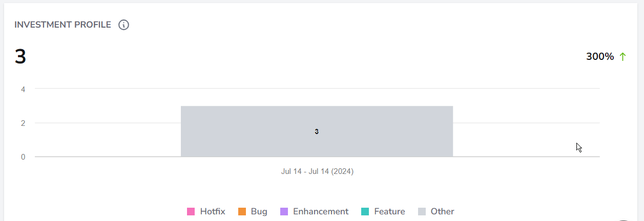This screenshot has height=221, width=644.
Task: Click the green upward trend arrow
Action: [623, 57]
